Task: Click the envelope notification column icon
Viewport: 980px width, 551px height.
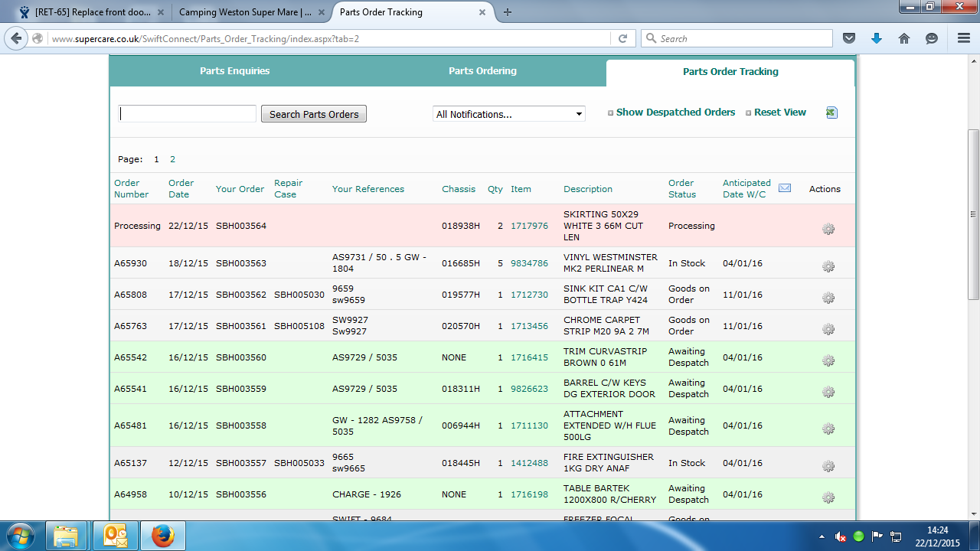Action: pyautogui.click(x=785, y=188)
